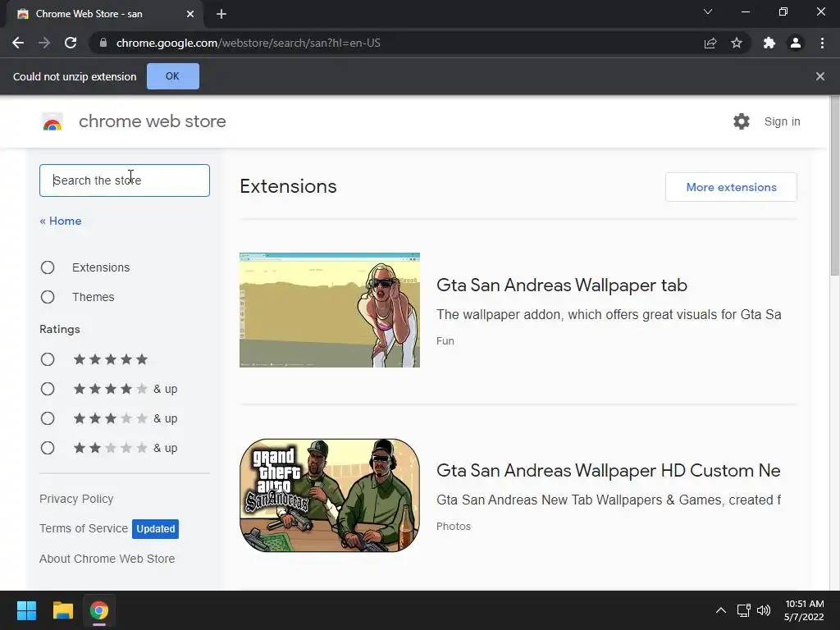Close the Chrome Web Store tab

[190, 14]
